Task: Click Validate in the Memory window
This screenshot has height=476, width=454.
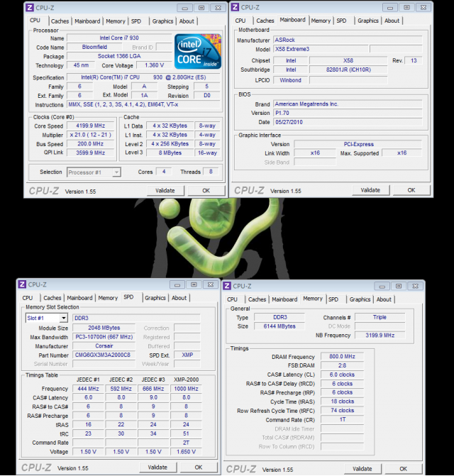Action: (362, 469)
